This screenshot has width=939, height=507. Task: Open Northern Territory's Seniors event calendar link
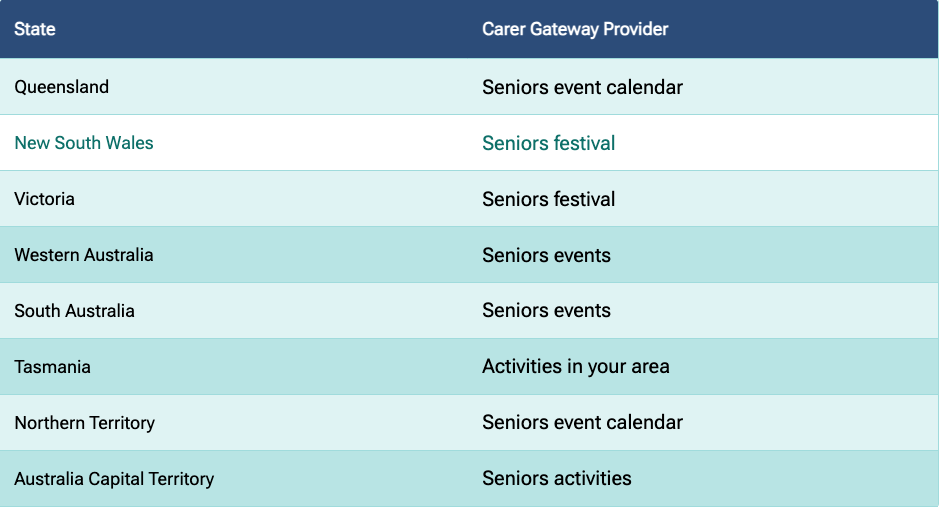582,423
